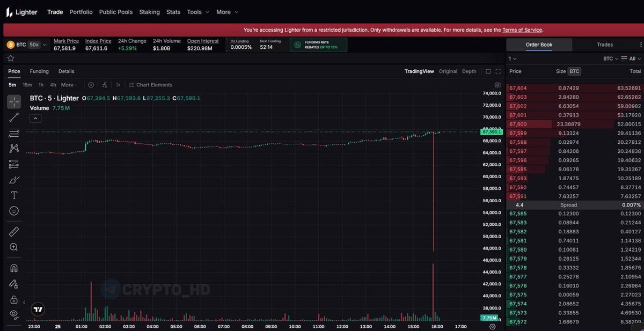Toggle lock all drawings
The width and height of the screenshot is (644, 331).
[14, 299]
